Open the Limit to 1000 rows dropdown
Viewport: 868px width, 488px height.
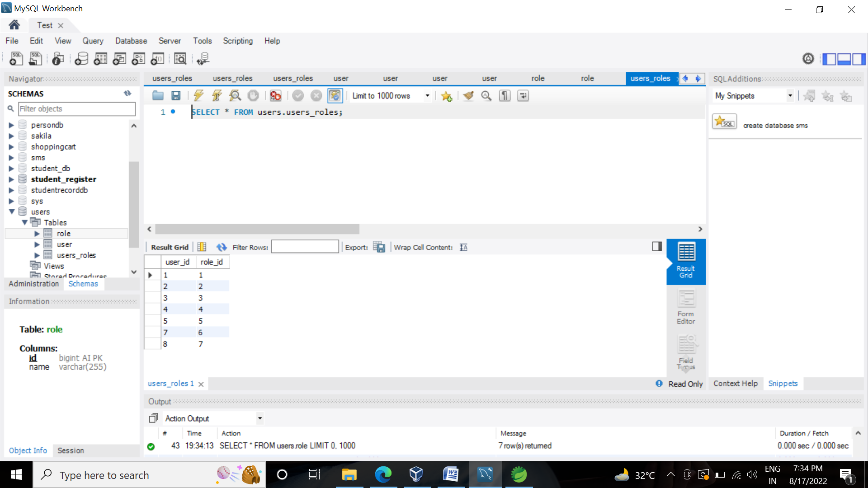pos(427,95)
